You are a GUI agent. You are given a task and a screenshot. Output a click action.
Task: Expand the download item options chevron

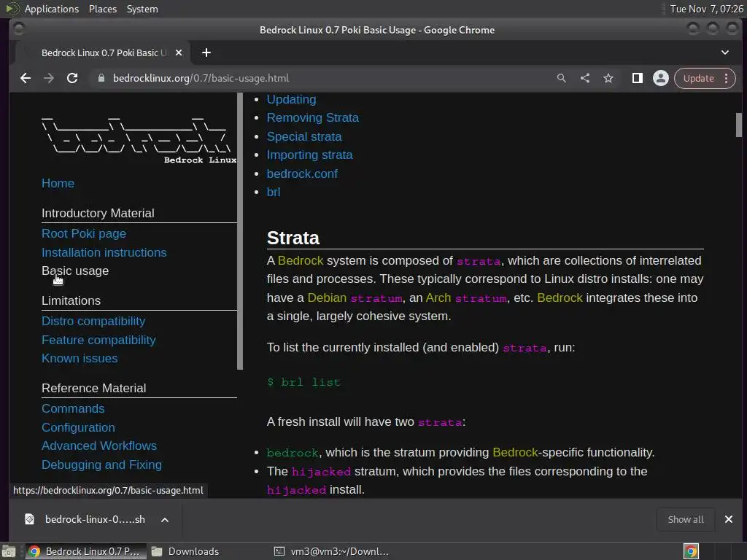(165, 520)
